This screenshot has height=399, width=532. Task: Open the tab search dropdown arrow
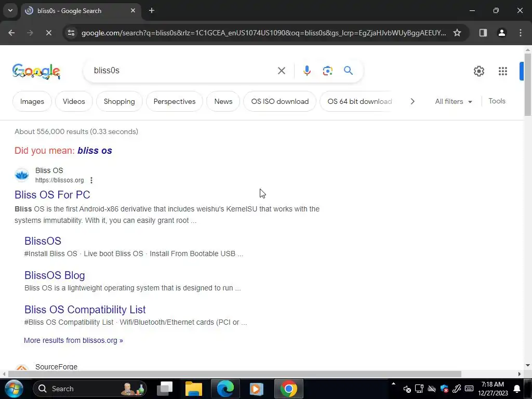pyautogui.click(x=10, y=10)
